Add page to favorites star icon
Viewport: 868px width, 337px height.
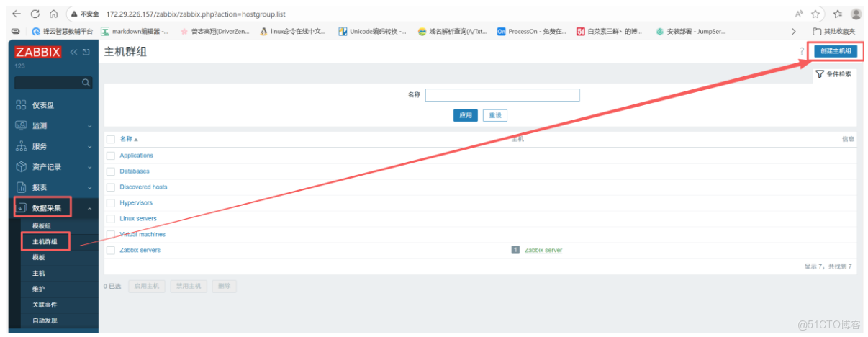tap(815, 14)
